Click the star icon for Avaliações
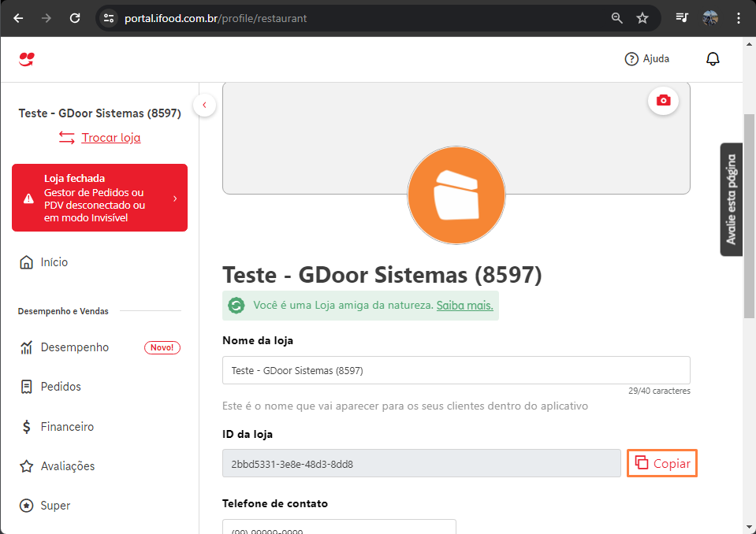Image resolution: width=756 pixels, height=534 pixels. 27,466
